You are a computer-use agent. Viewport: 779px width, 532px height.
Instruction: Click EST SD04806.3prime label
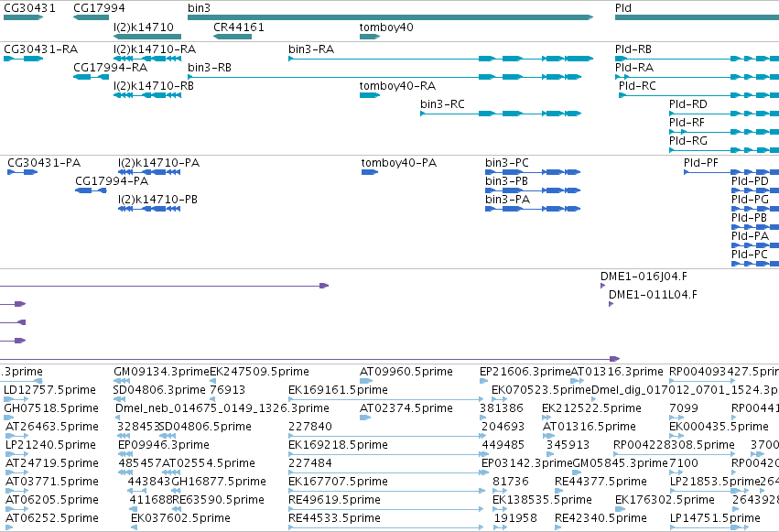(x=159, y=390)
